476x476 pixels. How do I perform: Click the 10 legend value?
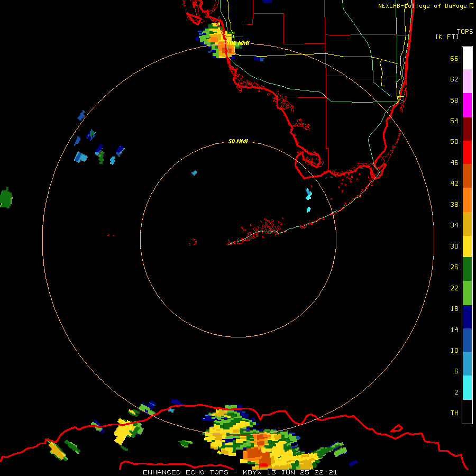click(x=454, y=350)
